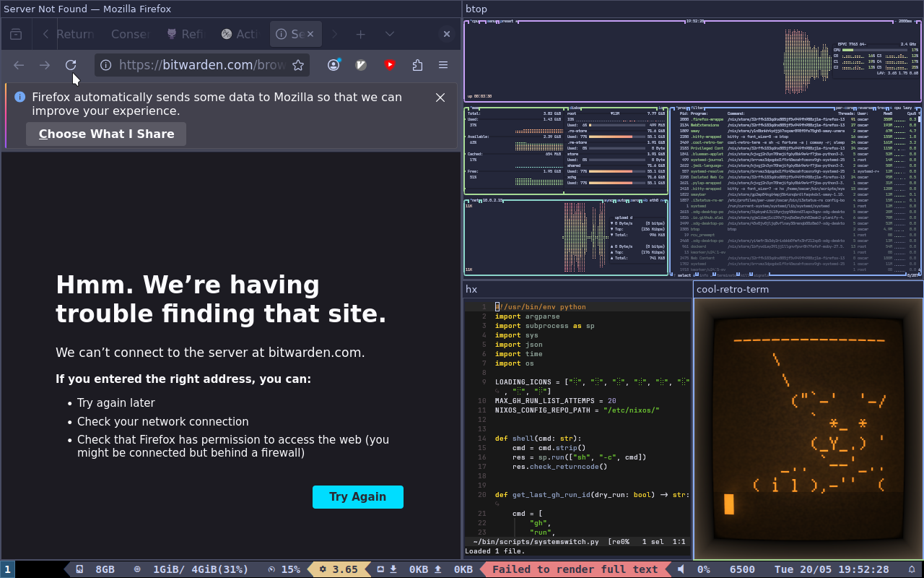Bookmark this page with the star icon
Viewport: 924px width, 578px height.
pyautogui.click(x=298, y=65)
